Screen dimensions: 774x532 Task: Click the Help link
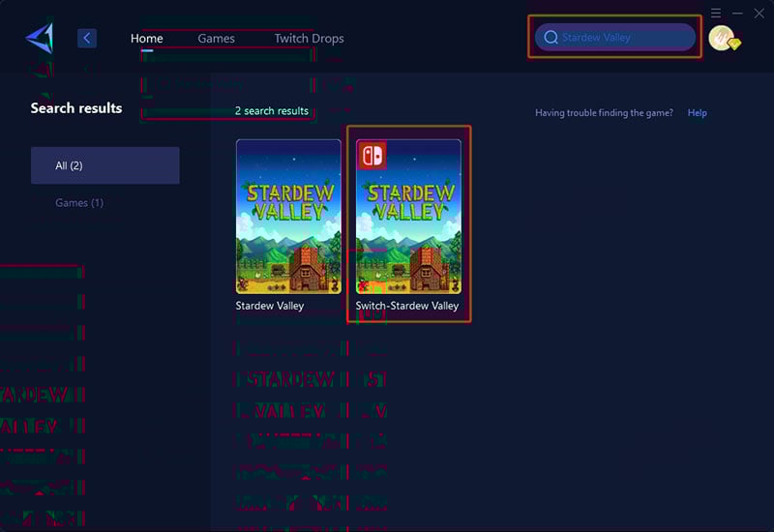(x=697, y=113)
